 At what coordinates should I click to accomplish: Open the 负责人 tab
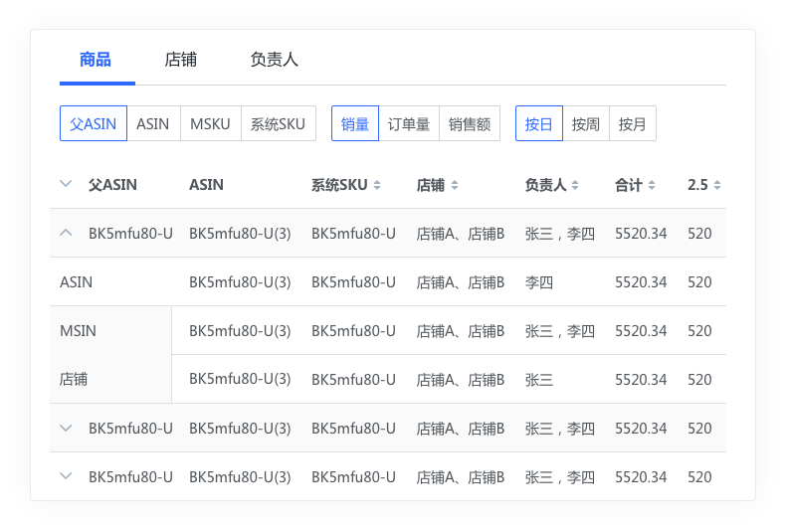pyautogui.click(x=274, y=60)
